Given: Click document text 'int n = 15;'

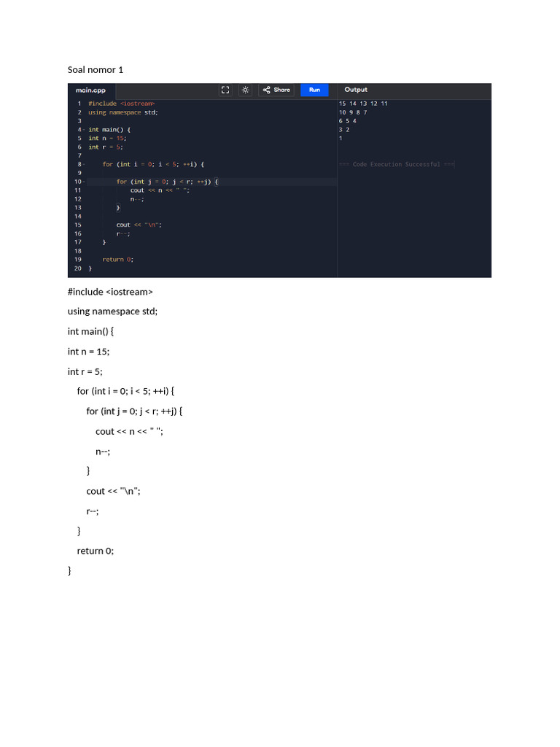Looking at the screenshot, I should (x=88, y=352).
